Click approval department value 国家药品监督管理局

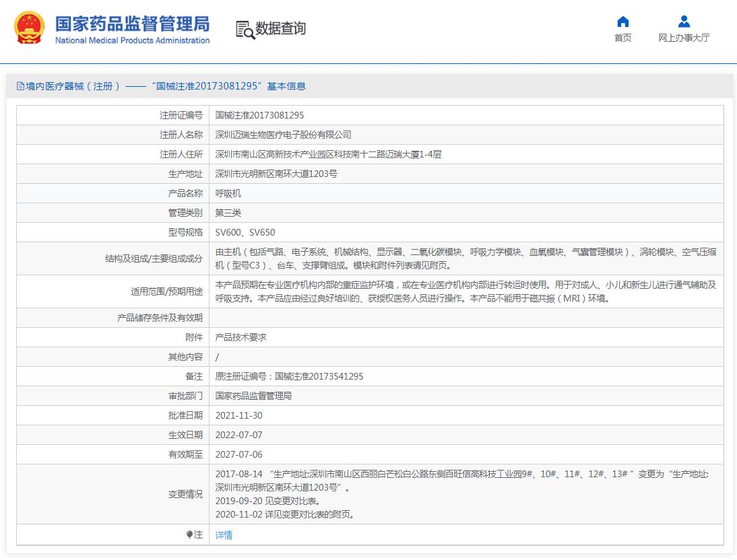pyautogui.click(x=253, y=396)
